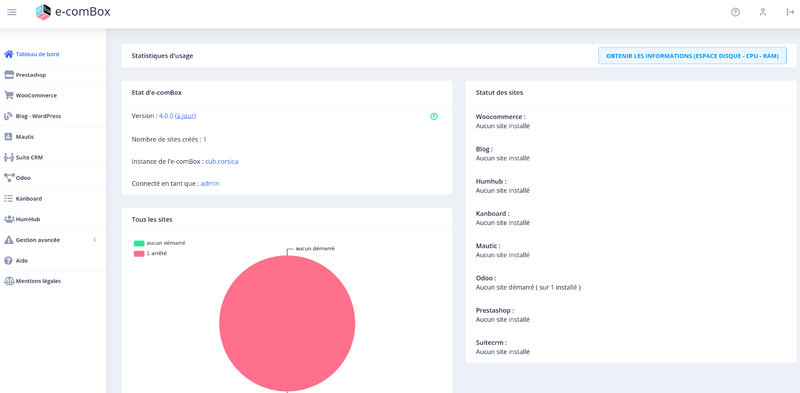The height and width of the screenshot is (393, 800).
Task: Open the Mautic menu item
Action: (53, 137)
